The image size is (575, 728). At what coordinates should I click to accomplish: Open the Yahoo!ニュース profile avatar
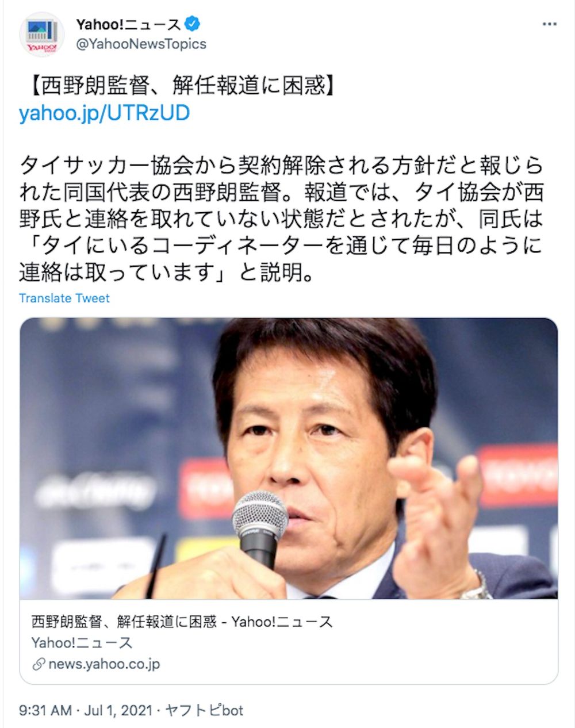point(41,34)
